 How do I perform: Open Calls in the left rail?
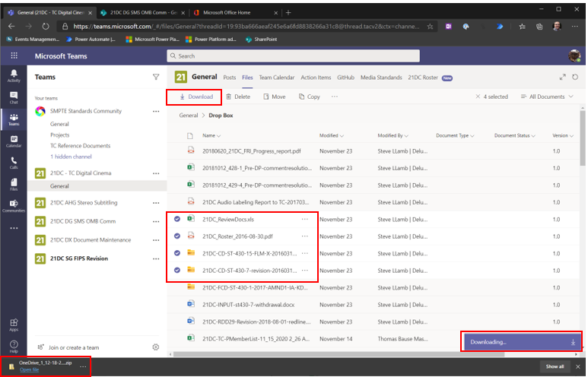(14, 162)
